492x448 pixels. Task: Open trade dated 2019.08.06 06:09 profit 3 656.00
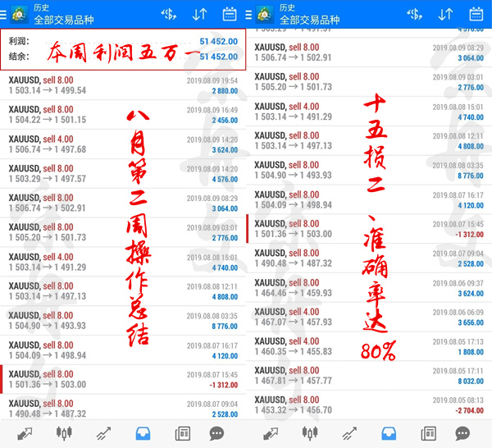(369, 317)
